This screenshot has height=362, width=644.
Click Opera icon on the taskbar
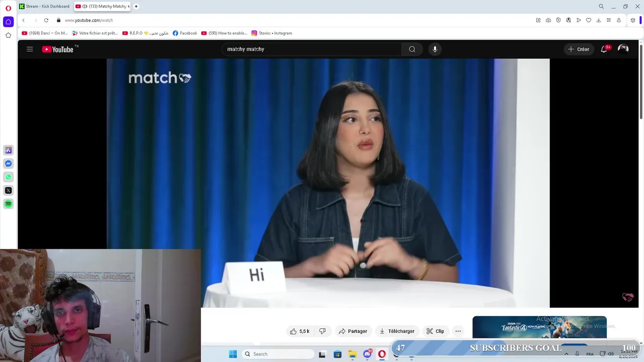tap(382, 354)
